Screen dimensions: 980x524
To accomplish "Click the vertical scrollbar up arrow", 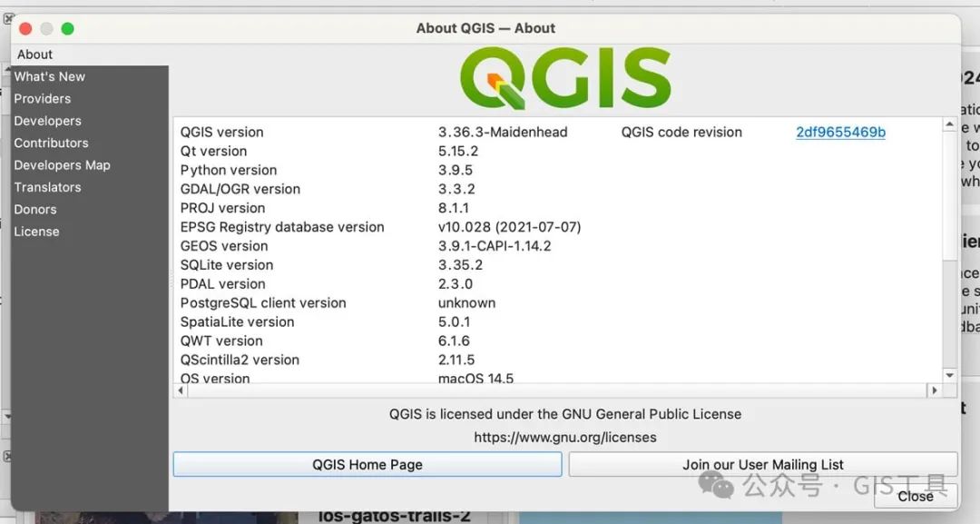I will (x=949, y=125).
